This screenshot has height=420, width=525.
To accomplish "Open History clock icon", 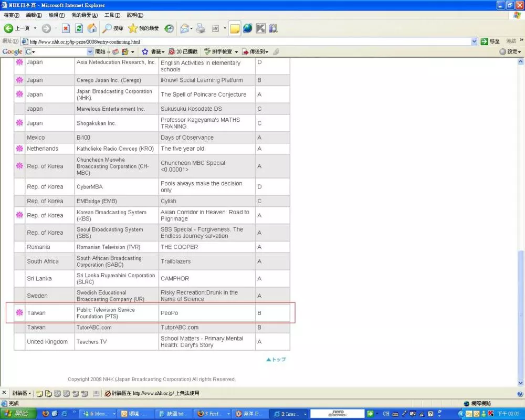I will pos(169,28).
